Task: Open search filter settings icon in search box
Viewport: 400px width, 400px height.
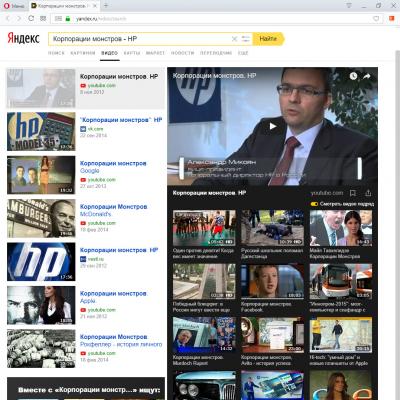Action: [246, 39]
